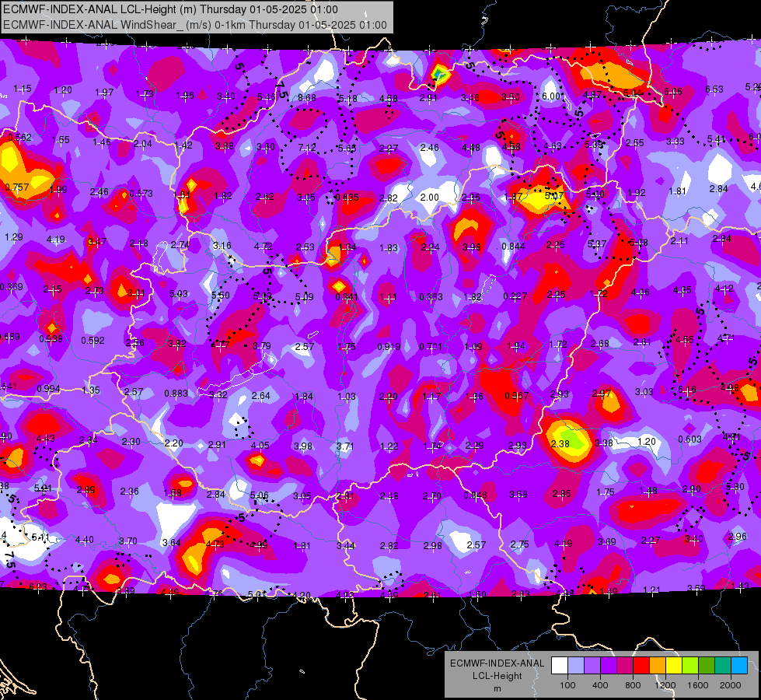Click the wind shear value 0.844
Image resolution: width=761 pixels, height=700 pixels.
click(x=514, y=247)
